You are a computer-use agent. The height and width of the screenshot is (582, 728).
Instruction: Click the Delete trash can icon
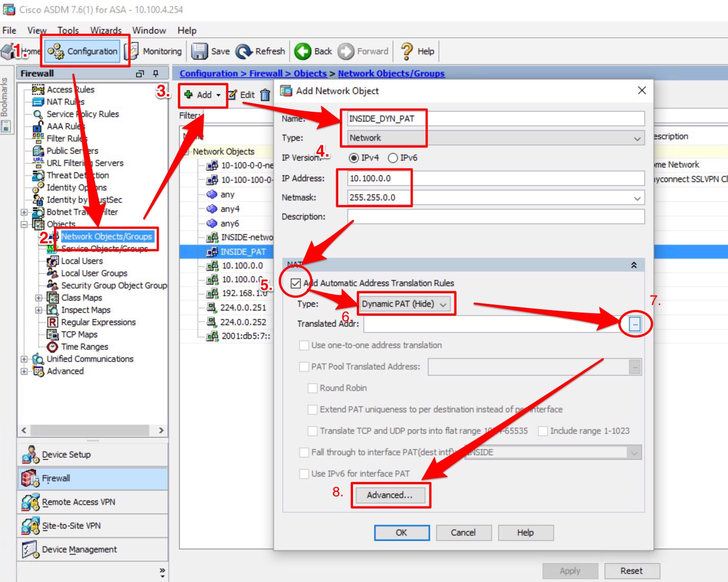click(265, 95)
